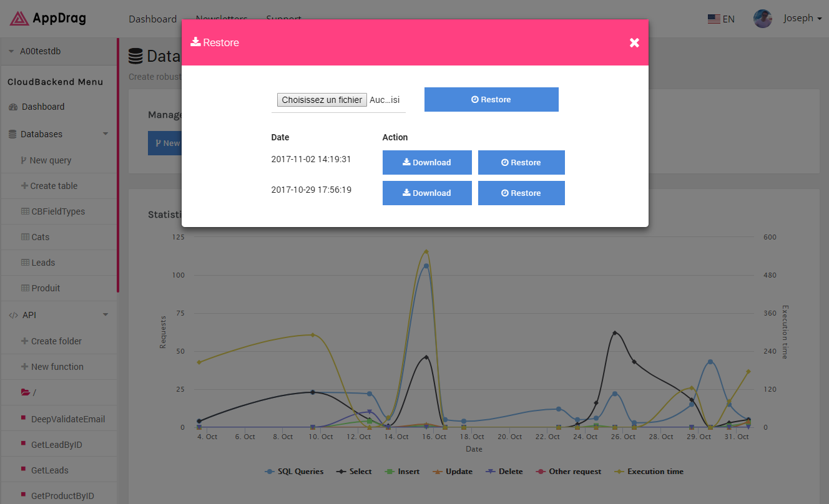Restore the 2017-11-02 14:19:31 backup
This screenshot has height=504, width=829.
(x=521, y=162)
